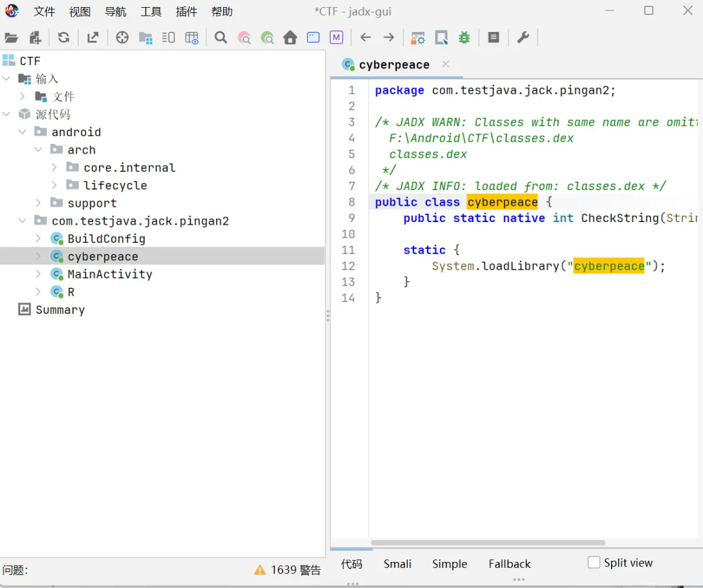The image size is (703, 588).
Task: Click the horizontal code scrollbar
Action: [x=488, y=542]
